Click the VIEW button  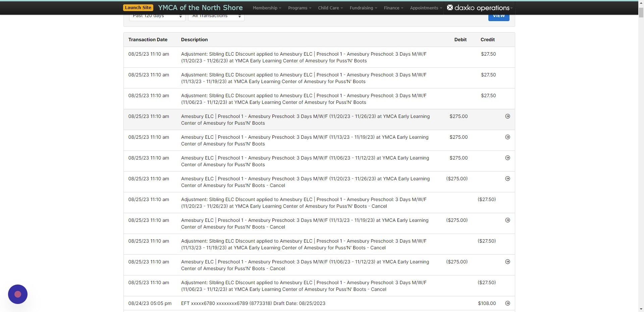[498, 15]
